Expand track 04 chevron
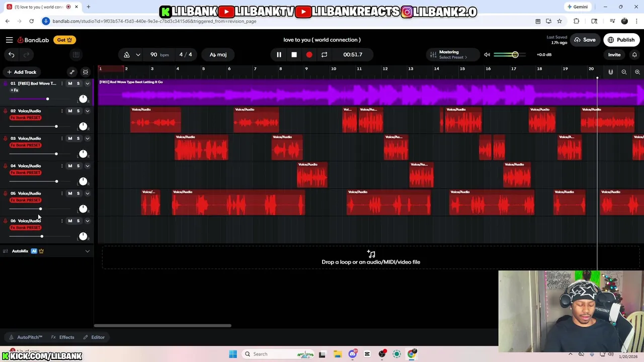This screenshot has height=362, width=644. (x=87, y=166)
